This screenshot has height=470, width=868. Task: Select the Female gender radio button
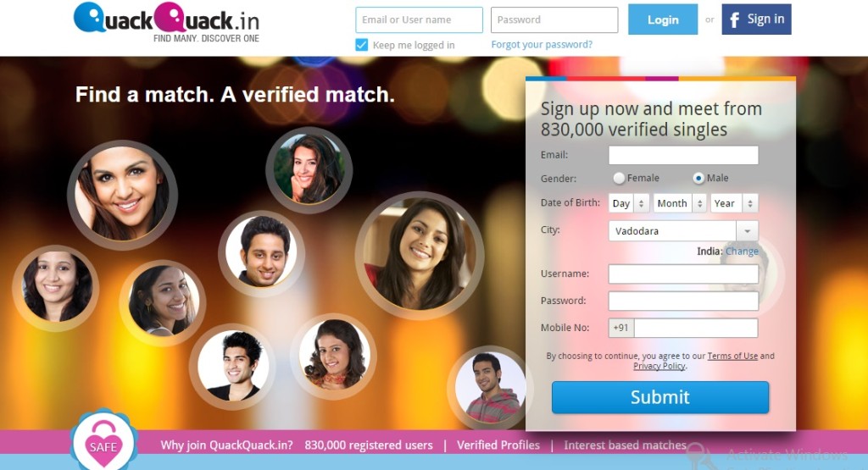[619, 178]
